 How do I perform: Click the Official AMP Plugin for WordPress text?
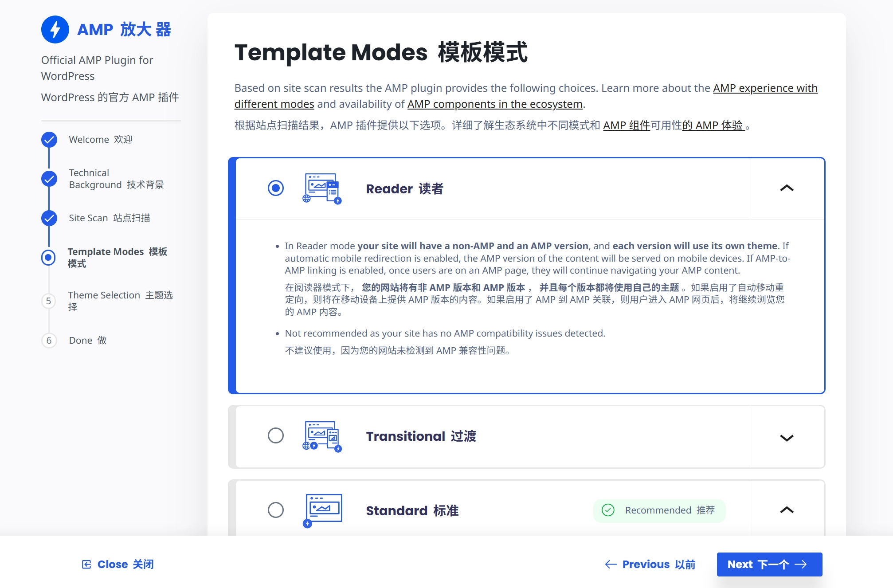tap(97, 68)
